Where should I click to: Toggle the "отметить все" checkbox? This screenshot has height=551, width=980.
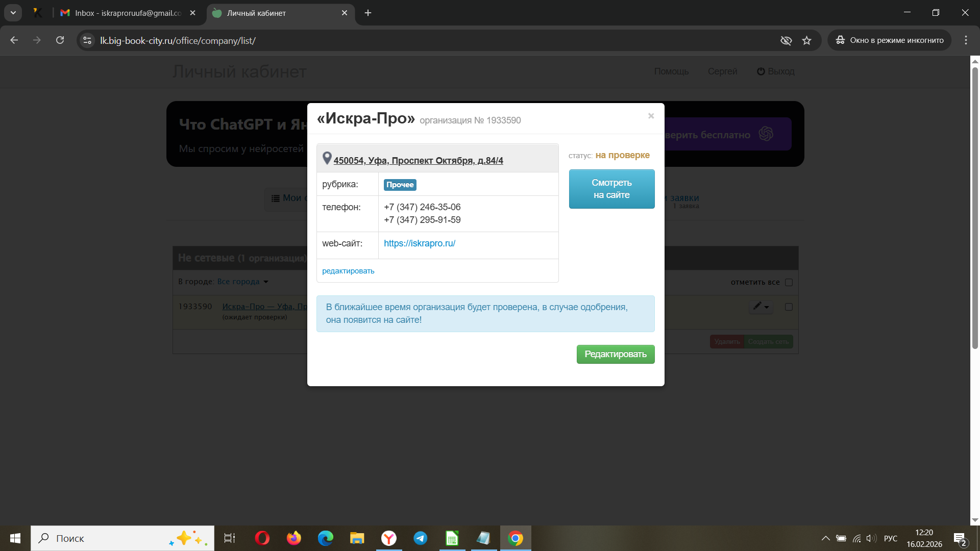(789, 282)
